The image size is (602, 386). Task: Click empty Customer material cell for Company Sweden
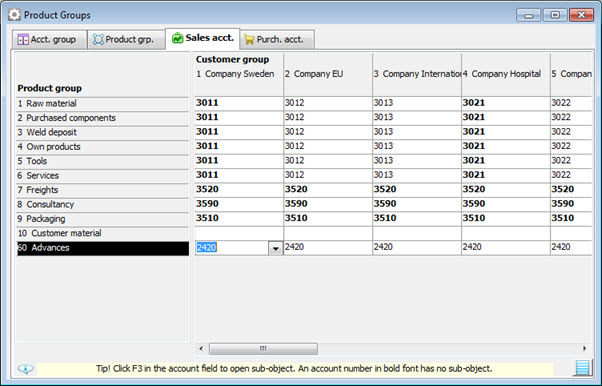239,233
